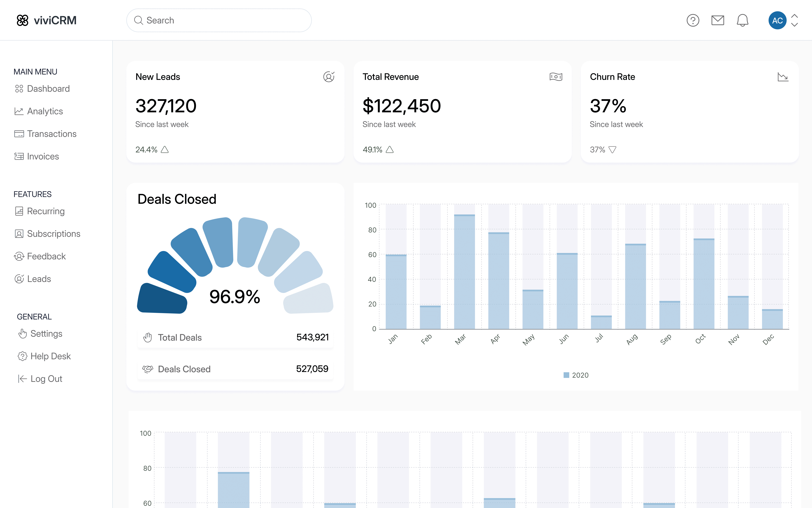Expand the account switcher chevrons
Image resolution: width=812 pixels, height=508 pixels.
[794, 20]
